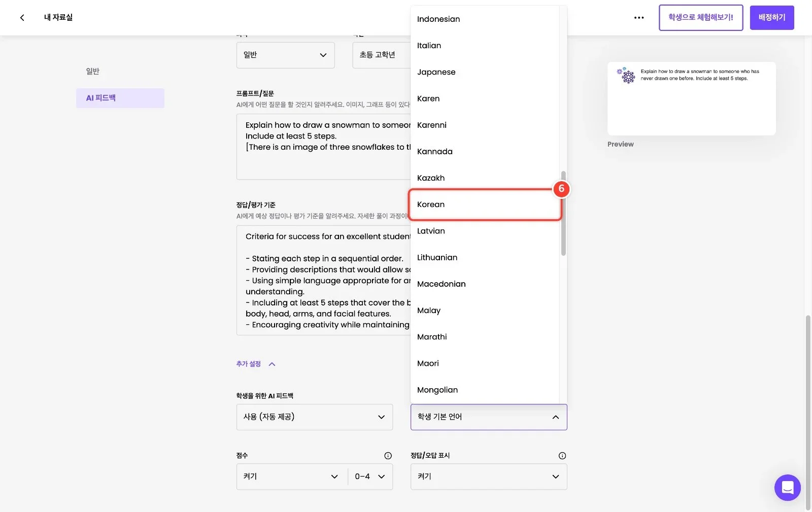
Task: Choose Karen from the language list
Action: coord(485,98)
